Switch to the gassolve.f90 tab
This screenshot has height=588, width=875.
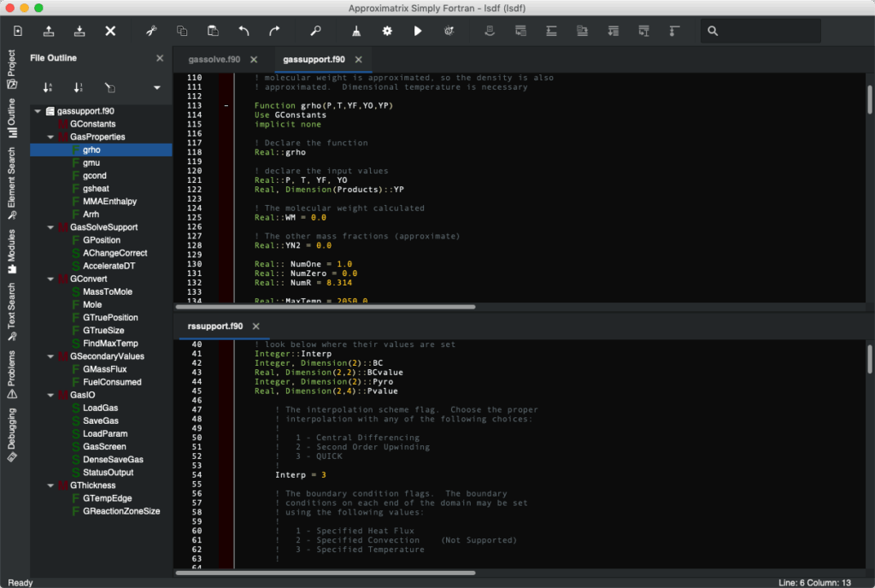click(x=214, y=59)
